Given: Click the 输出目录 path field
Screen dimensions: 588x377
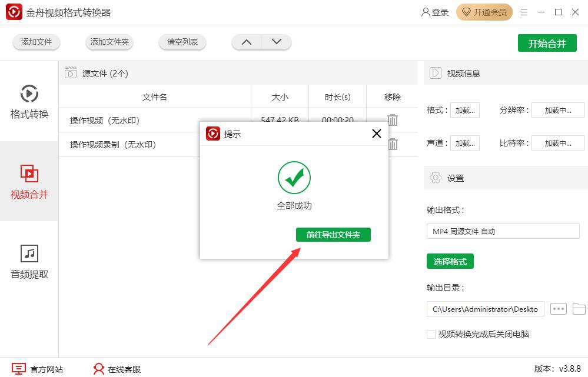Looking at the screenshot, I should (x=485, y=309).
